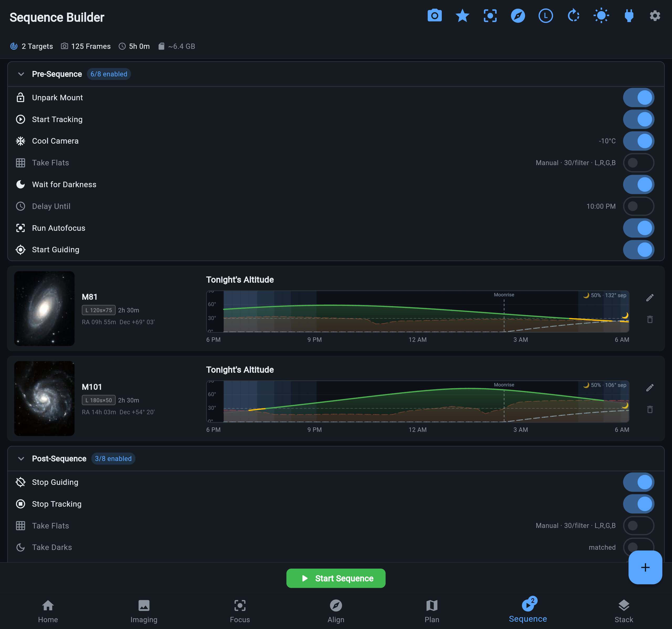672x629 pixels.
Task: Toggle Cool Camera switch
Action: click(x=638, y=141)
